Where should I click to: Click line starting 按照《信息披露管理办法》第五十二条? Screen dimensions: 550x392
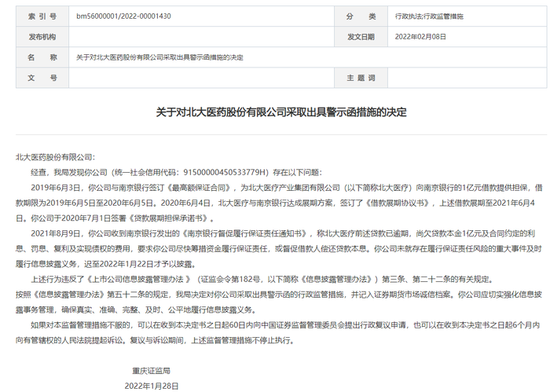point(279,295)
